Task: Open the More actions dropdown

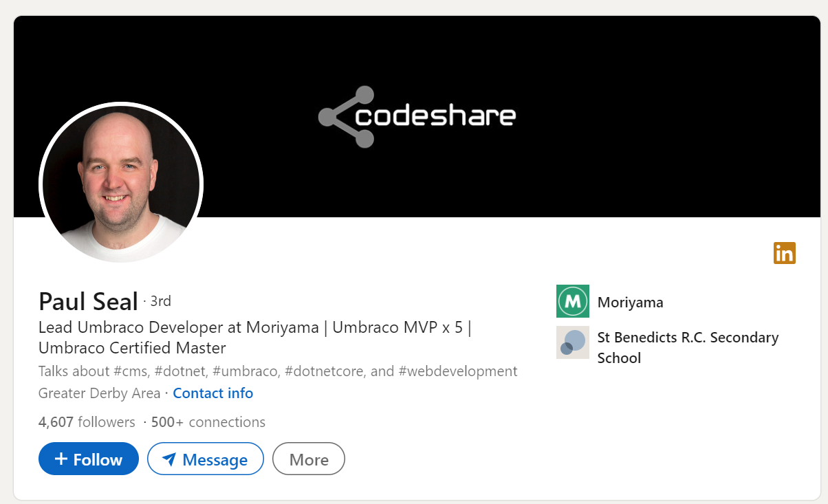Action: point(309,459)
